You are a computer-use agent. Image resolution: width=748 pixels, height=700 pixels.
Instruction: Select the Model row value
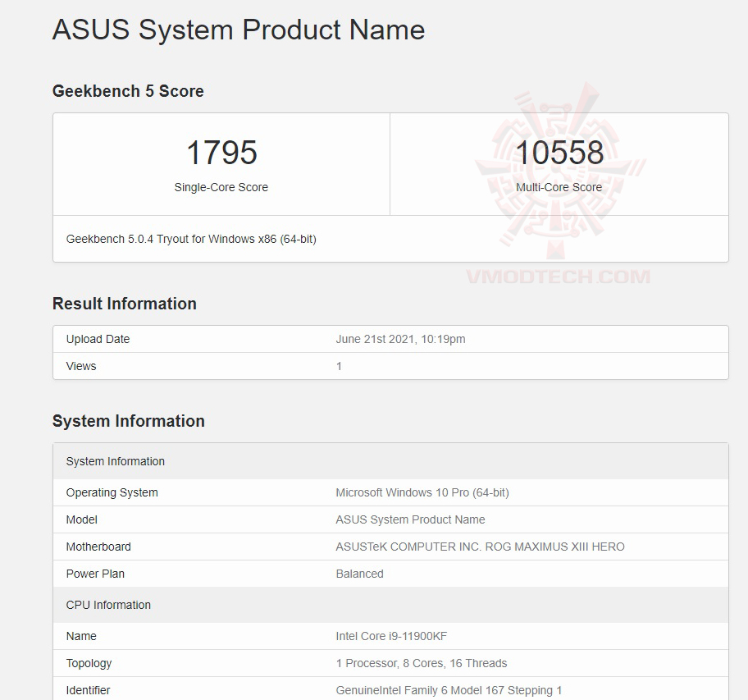tap(410, 519)
